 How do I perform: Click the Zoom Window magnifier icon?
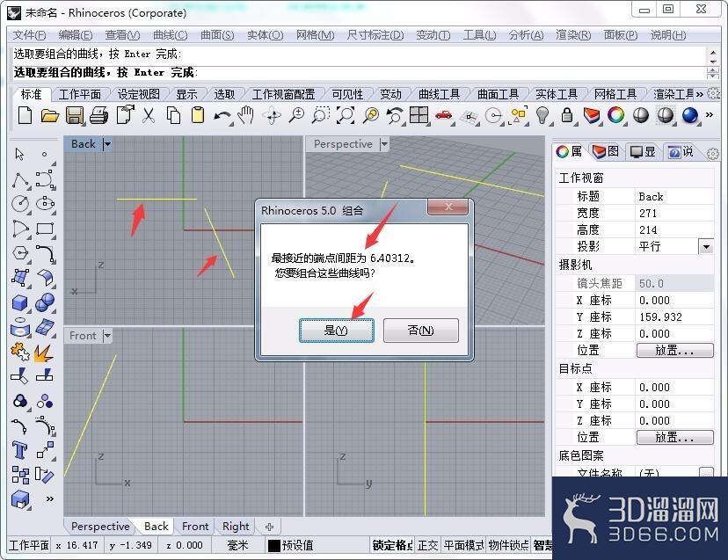(320, 115)
